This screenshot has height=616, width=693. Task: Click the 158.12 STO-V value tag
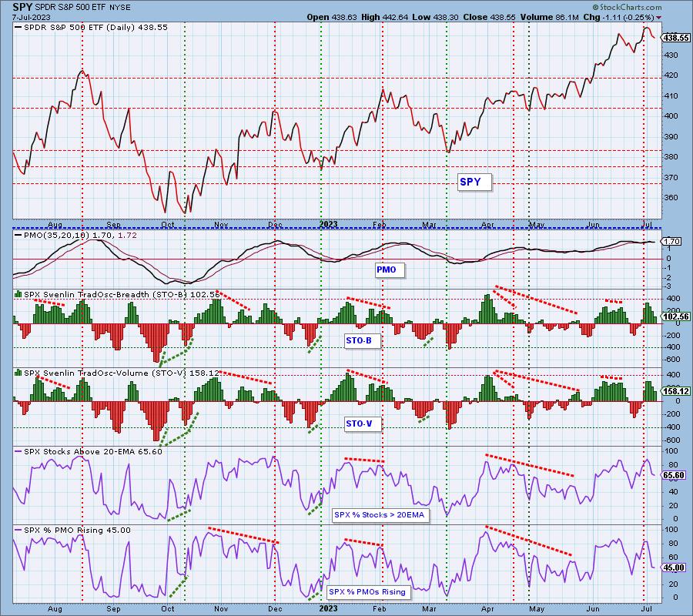tap(676, 391)
